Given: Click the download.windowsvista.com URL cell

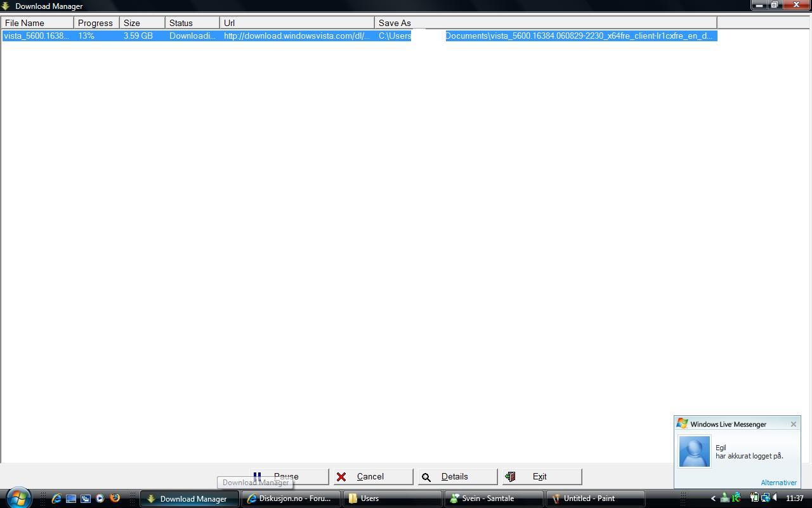Looking at the screenshot, I should coord(297,36).
